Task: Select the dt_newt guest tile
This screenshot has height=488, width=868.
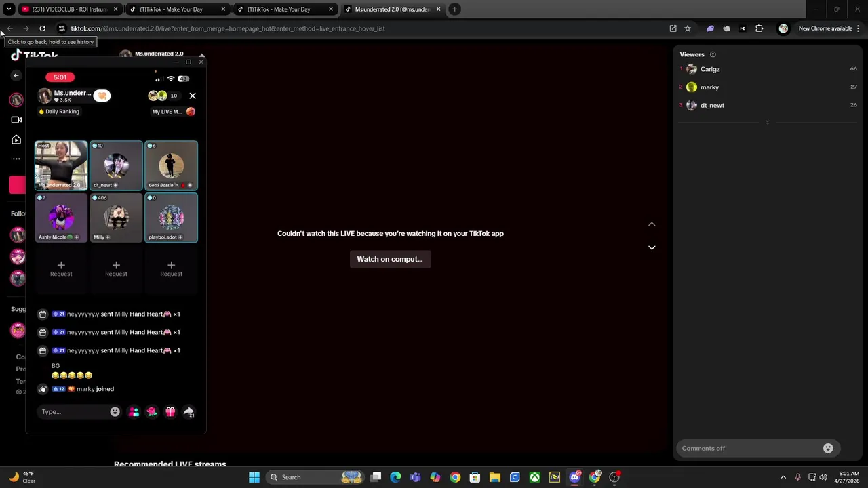Action: (x=116, y=165)
